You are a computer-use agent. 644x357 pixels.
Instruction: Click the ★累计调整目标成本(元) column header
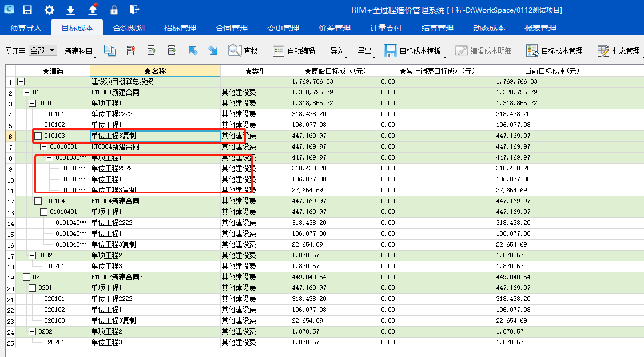[x=437, y=71]
